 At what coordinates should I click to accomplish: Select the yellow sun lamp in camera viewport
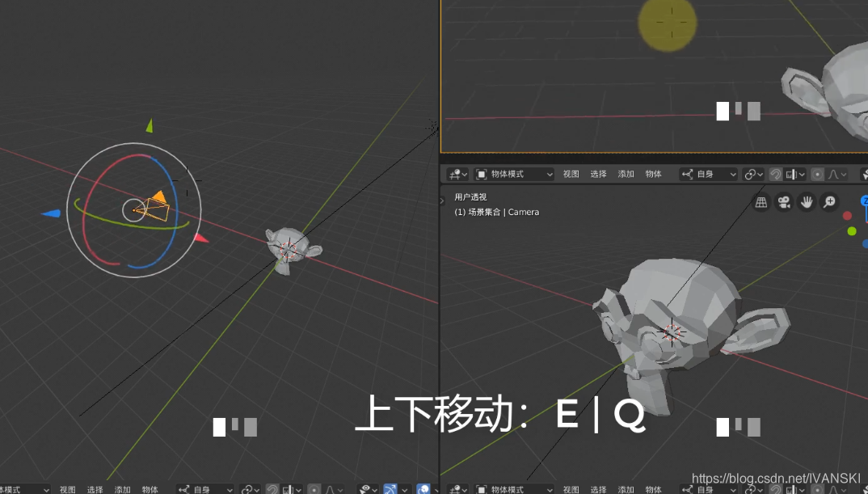[x=668, y=22]
